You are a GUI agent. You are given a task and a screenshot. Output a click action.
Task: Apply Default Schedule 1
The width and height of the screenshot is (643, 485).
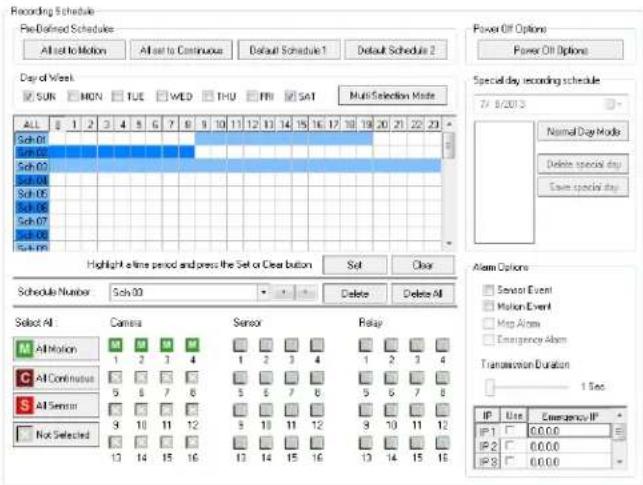click(x=289, y=50)
